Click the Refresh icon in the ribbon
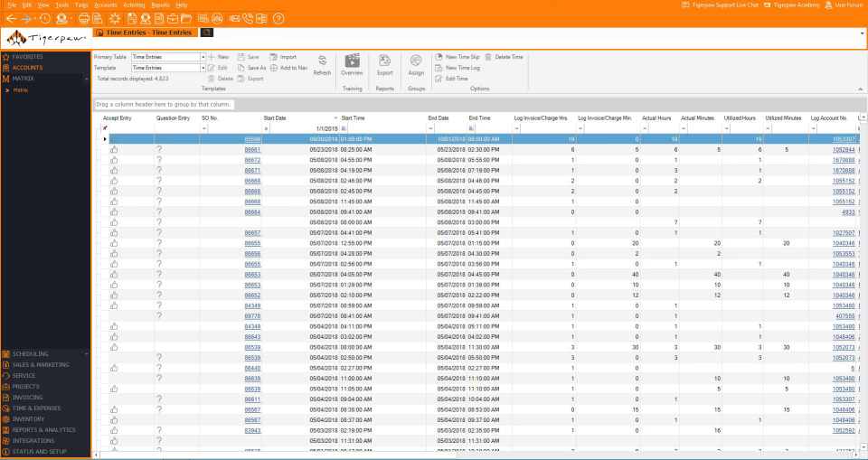Screen dimensions: 868x460 322,61
